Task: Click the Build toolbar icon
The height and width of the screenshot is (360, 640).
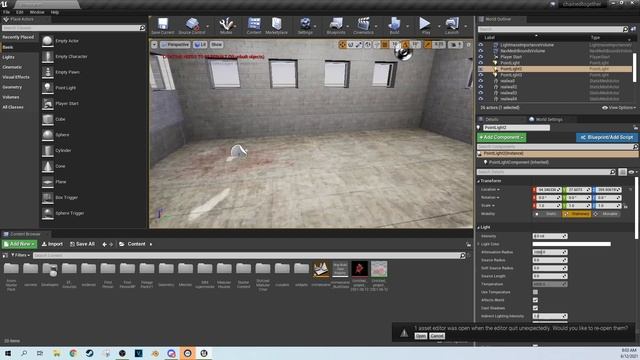Action: coord(394,26)
